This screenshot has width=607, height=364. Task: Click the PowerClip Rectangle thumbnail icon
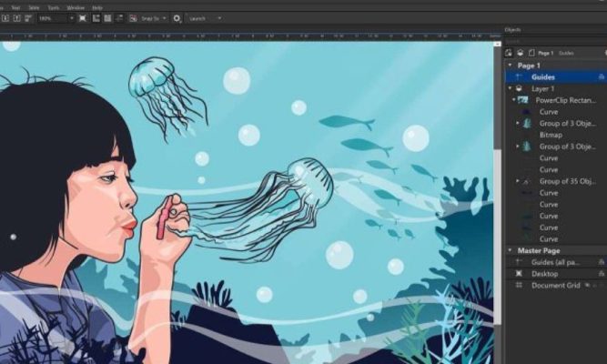tap(526, 100)
